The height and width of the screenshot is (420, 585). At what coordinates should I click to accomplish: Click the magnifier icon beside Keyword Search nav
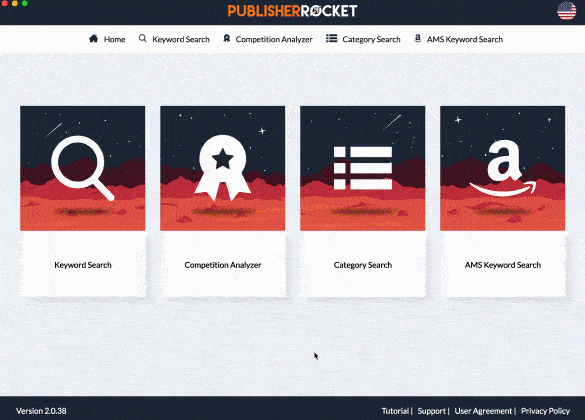(143, 38)
